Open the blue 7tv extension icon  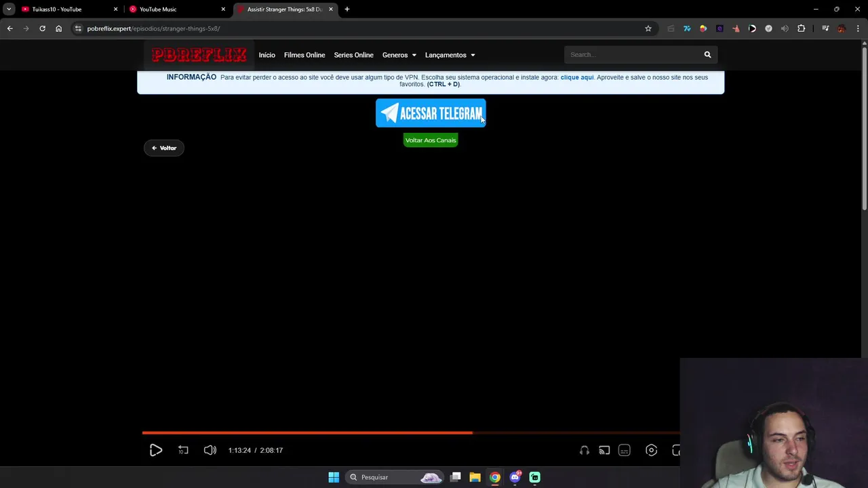tap(687, 28)
